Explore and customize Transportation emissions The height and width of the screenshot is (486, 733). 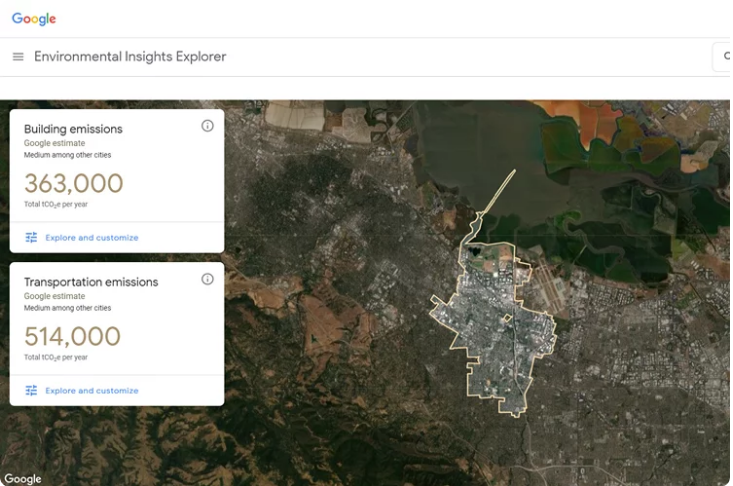92,390
